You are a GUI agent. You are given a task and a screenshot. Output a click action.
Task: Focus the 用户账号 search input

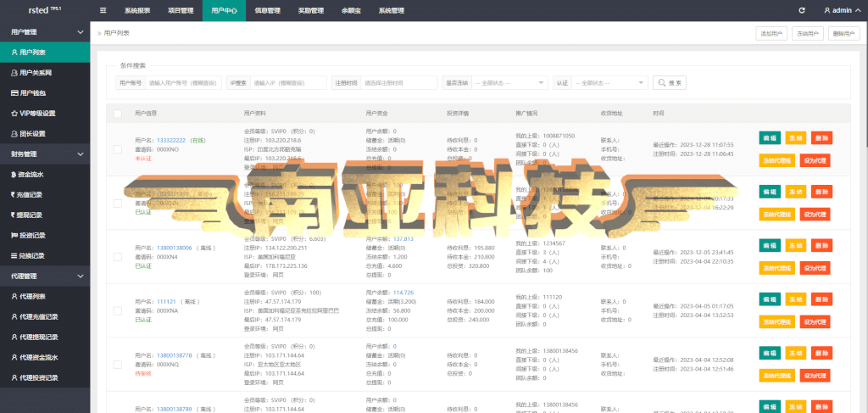pos(183,82)
